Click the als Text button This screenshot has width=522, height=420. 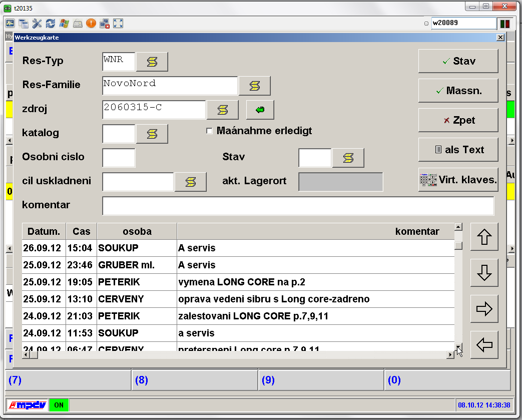pyautogui.click(x=458, y=150)
